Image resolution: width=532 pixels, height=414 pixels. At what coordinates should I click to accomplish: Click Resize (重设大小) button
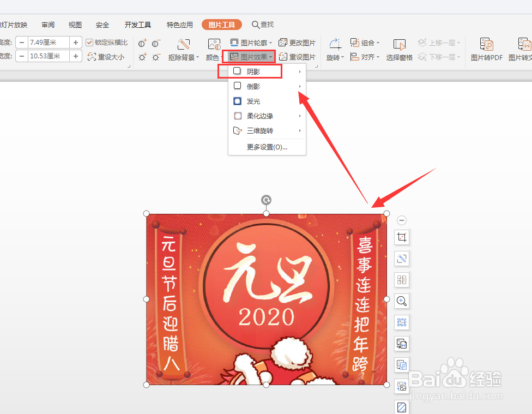106,56
